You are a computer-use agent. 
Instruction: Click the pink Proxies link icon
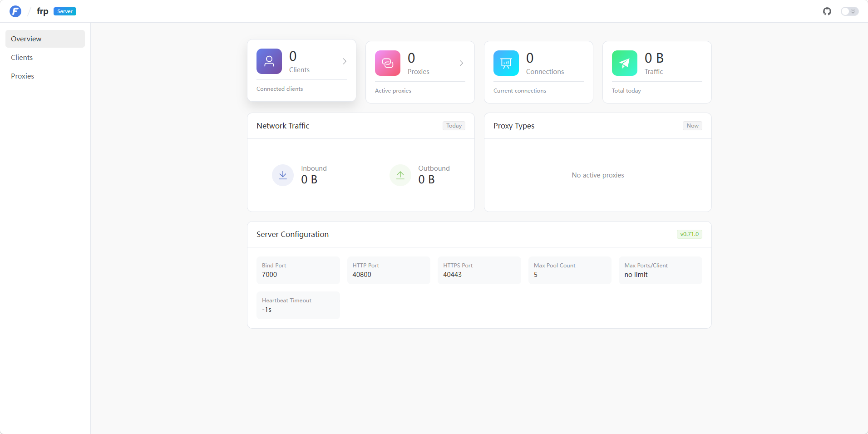(388, 63)
